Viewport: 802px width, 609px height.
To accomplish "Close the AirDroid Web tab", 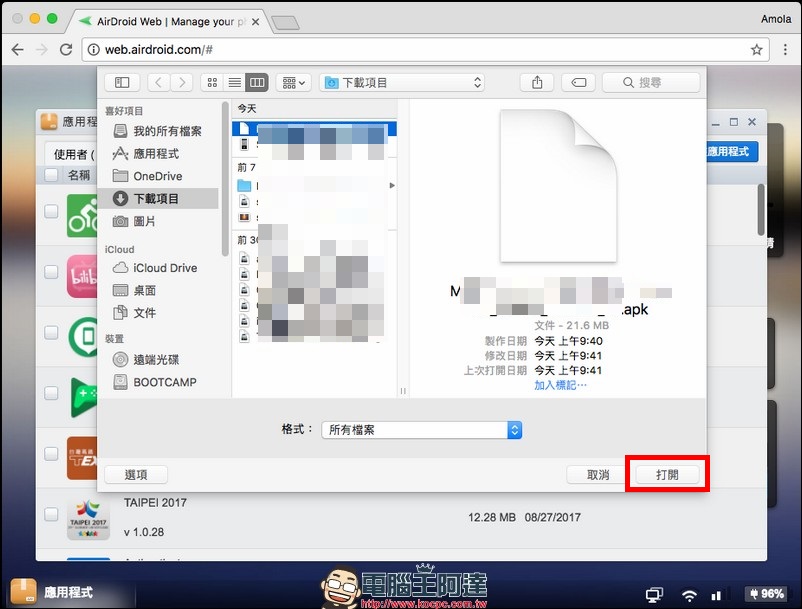I will pyautogui.click(x=255, y=22).
